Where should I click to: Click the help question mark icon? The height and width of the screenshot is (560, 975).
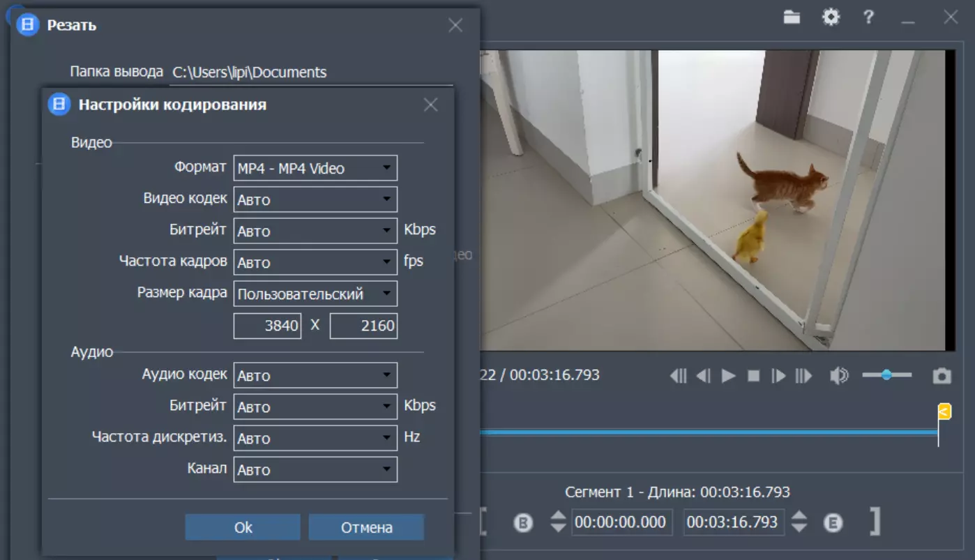pos(868,17)
